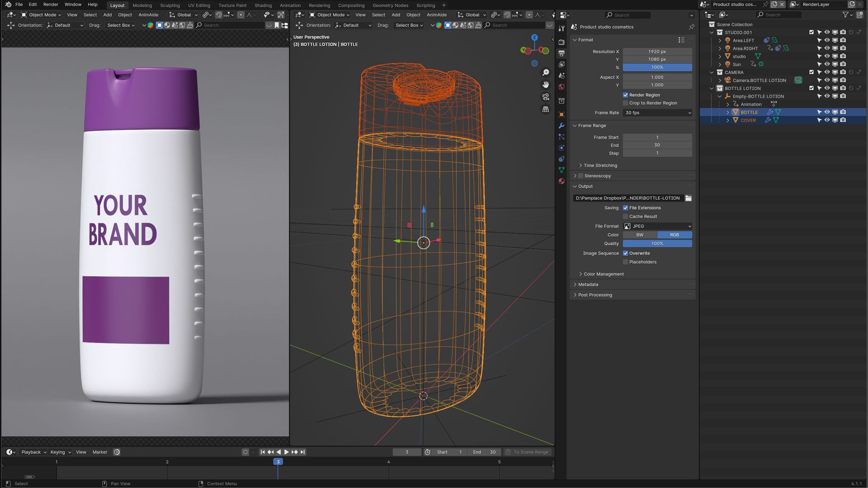Image resolution: width=868 pixels, height=488 pixels.
Task: Switch to the Shading workspace tab
Action: pyautogui.click(x=263, y=5)
